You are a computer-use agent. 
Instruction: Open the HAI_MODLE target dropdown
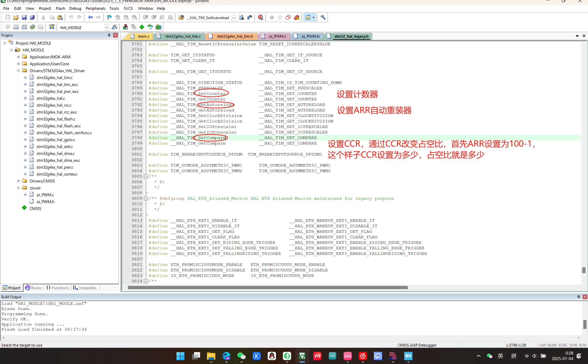[107, 27]
